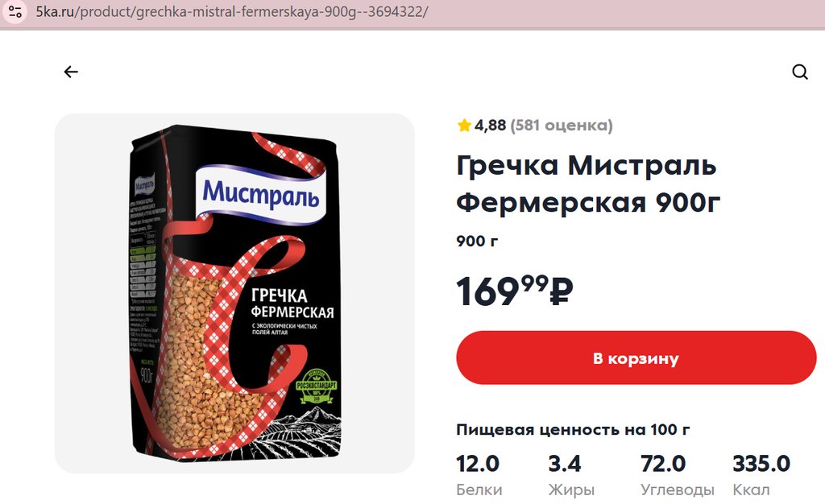
Task: Focus the 5ka.ru address bar URL
Action: coord(232,12)
